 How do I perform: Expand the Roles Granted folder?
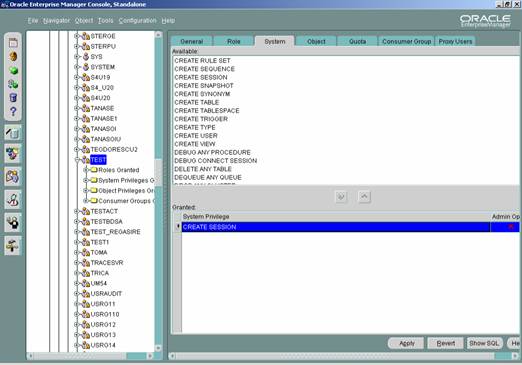86,170
